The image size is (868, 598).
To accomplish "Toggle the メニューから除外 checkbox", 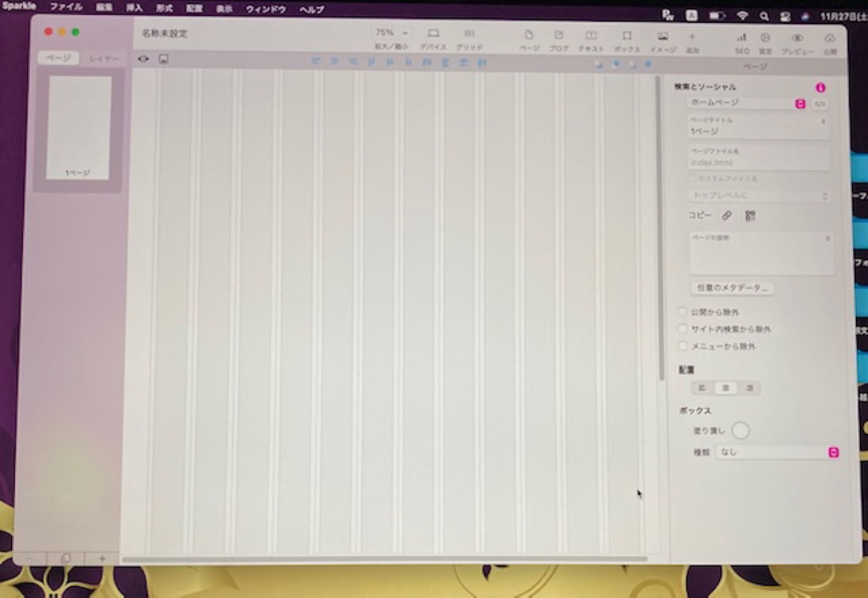I will [x=683, y=346].
